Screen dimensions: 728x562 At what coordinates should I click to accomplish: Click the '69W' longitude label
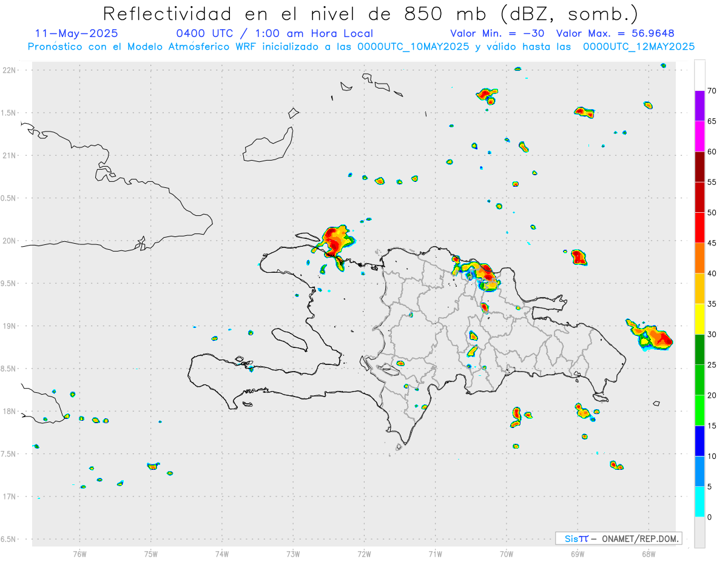(578, 554)
